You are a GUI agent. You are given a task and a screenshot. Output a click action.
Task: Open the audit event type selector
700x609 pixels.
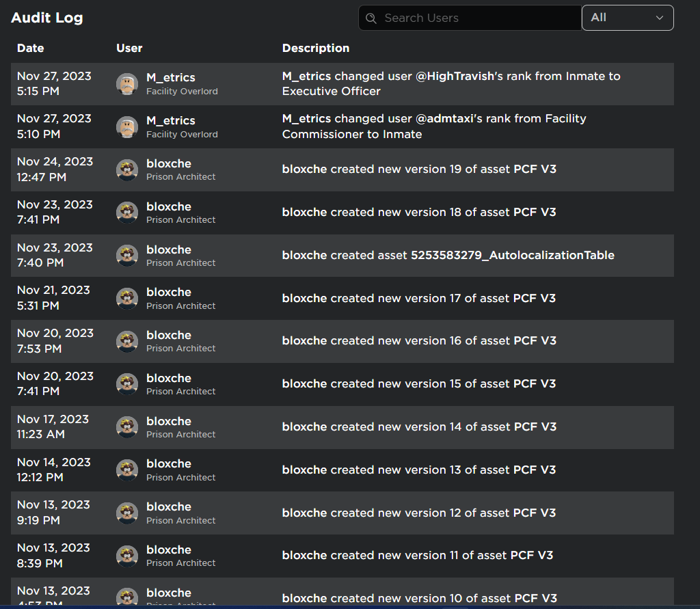(627, 18)
